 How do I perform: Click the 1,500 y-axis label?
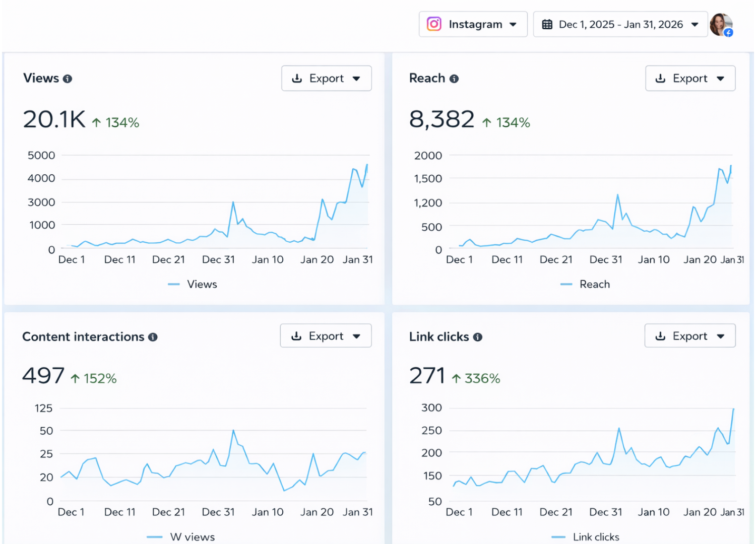click(428, 178)
